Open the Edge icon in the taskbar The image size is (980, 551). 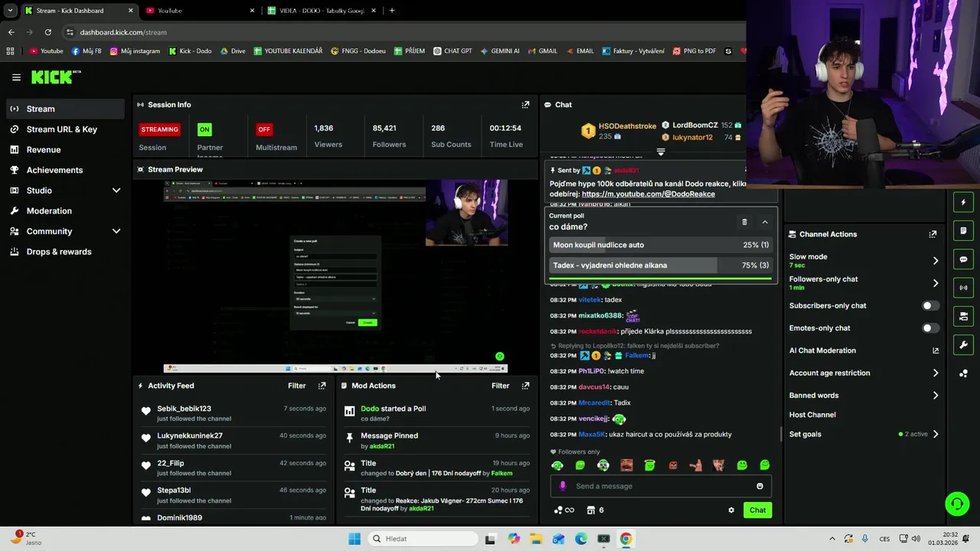pos(581,539)
